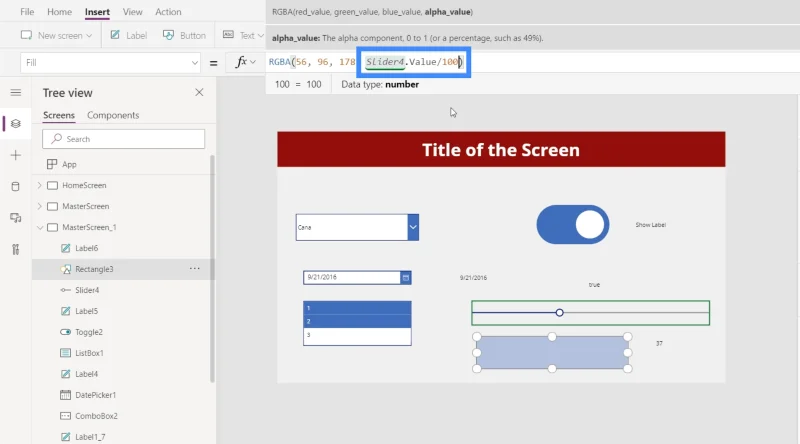This screenshot has width=800, height=444.
Task: Open the Data cylinder icon in sidebar
Action: pyautogui.click(x=16, y=186)
